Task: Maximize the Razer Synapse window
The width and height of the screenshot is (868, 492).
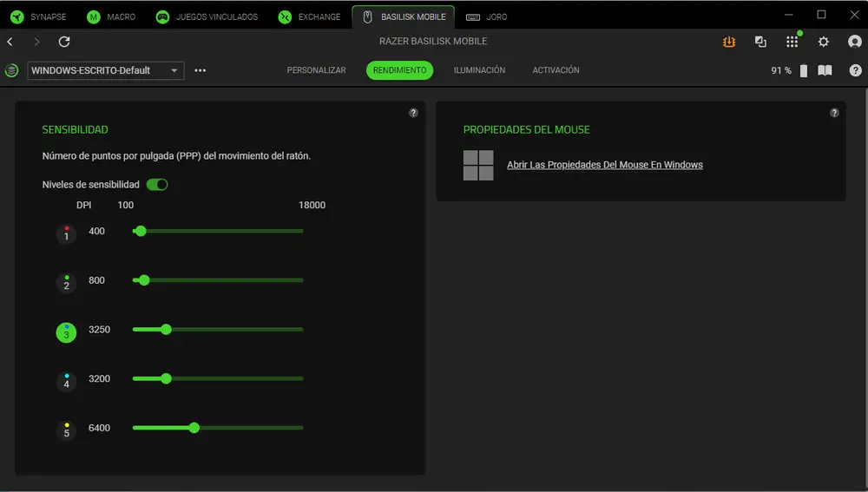Action: click(821, 15)
